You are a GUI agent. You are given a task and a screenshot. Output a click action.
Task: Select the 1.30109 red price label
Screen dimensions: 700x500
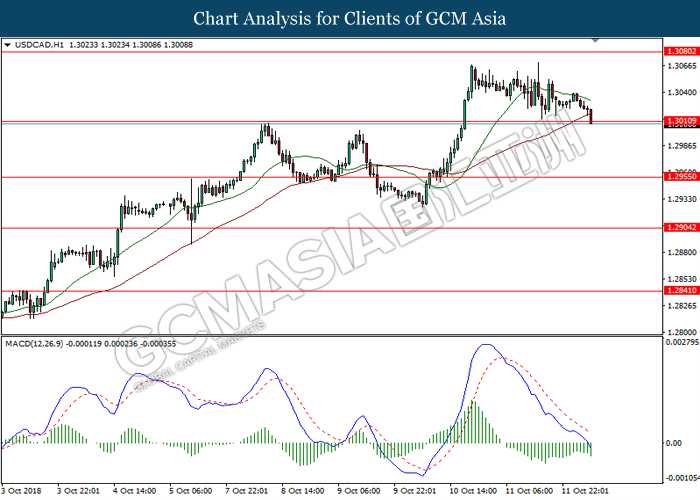coord(681,121)
